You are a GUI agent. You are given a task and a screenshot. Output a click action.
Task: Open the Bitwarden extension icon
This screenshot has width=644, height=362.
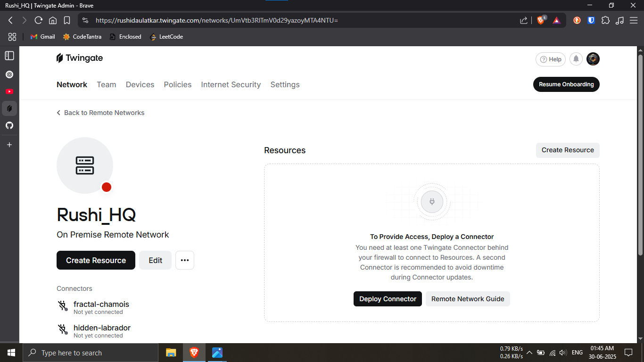click(x=591, y=20)
